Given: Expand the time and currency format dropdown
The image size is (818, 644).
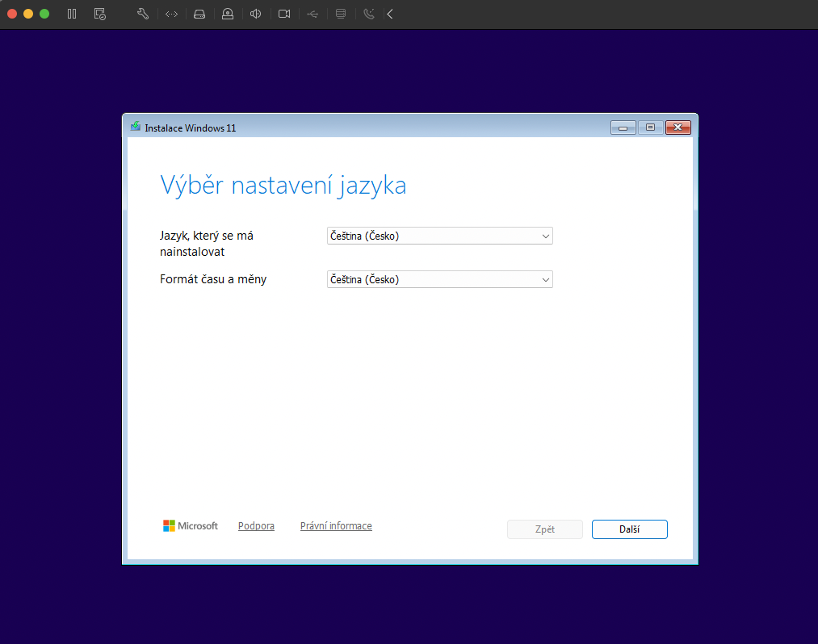Looking at the screenshot, I should tap(439, 279).
